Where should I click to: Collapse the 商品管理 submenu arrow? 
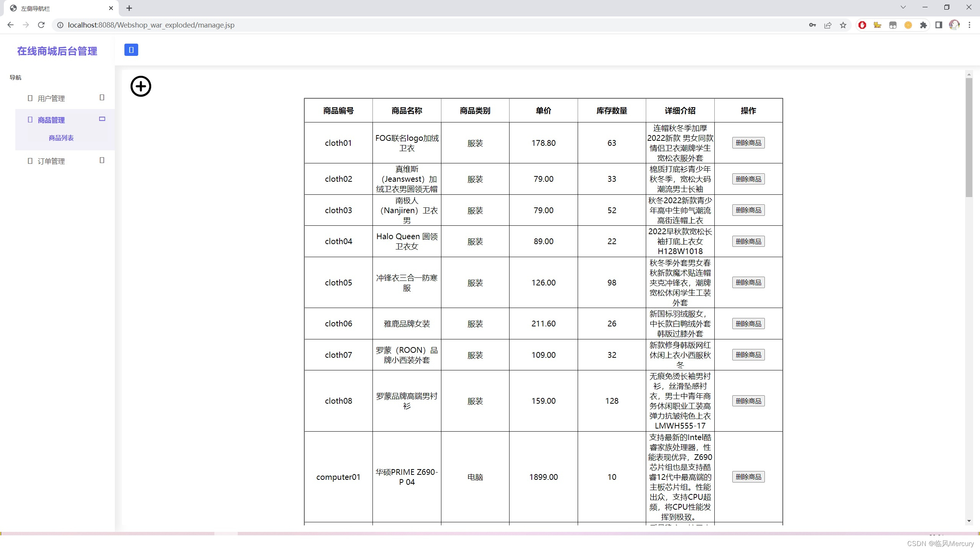(102, 119)
